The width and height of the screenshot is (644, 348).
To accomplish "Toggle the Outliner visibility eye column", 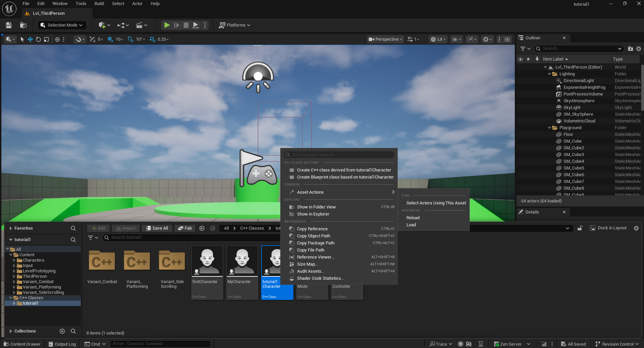I will (521, 59).
